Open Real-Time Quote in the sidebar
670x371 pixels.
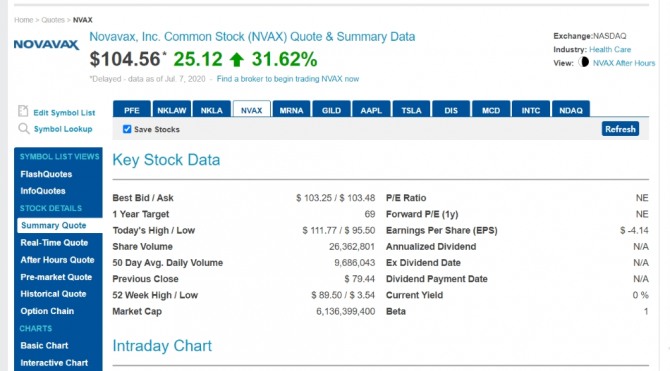54,243
